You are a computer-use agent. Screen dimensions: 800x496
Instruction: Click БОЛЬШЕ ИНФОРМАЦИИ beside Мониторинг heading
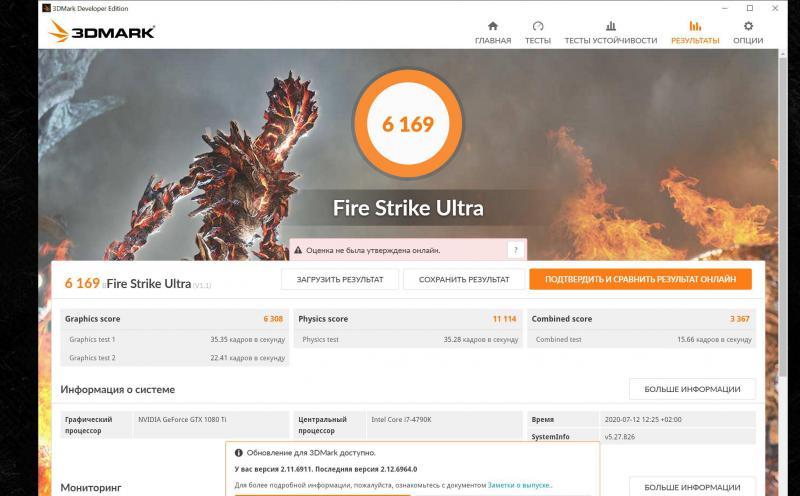pyautogui.click(x=692, y=487)
